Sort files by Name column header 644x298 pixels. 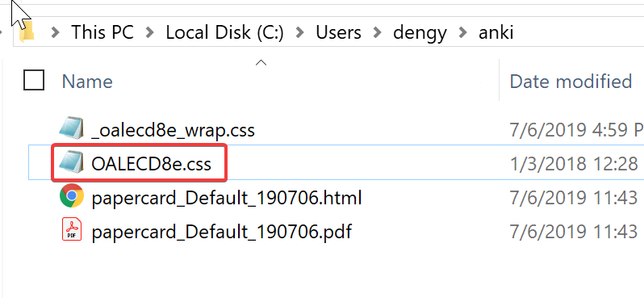click(87, 81)
